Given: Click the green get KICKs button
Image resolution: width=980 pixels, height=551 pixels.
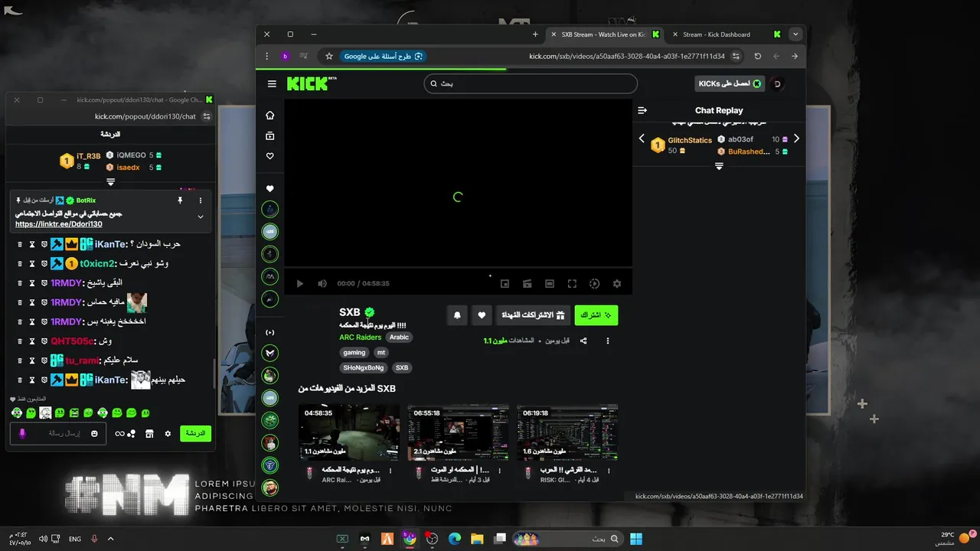Looking at the screenshot, I should 730,83.
